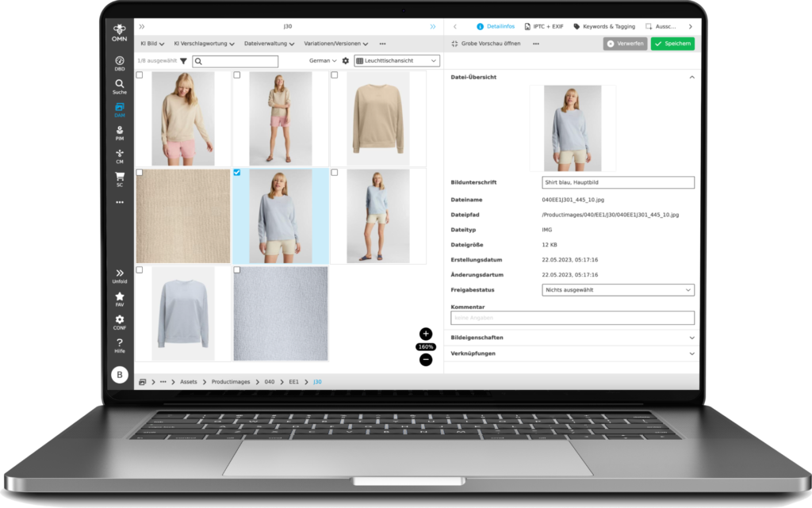Open the user avatar B
Screen dimensions: 812x508
(x=120, y=375)
